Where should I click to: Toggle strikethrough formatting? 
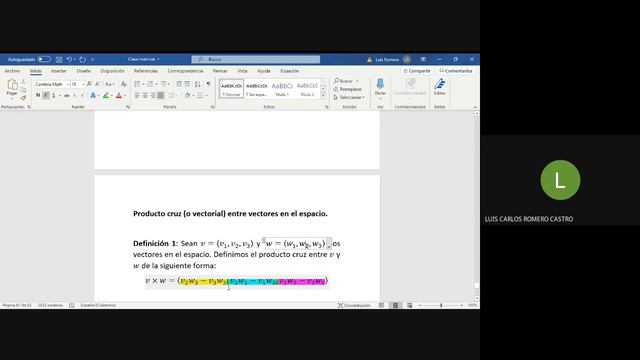point(67,96)
